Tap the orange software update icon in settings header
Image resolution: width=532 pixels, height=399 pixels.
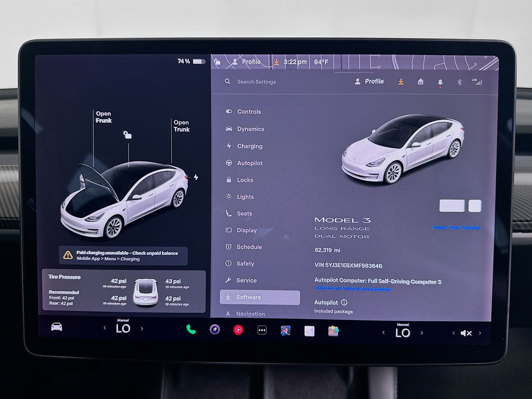[x=401, y=82]
